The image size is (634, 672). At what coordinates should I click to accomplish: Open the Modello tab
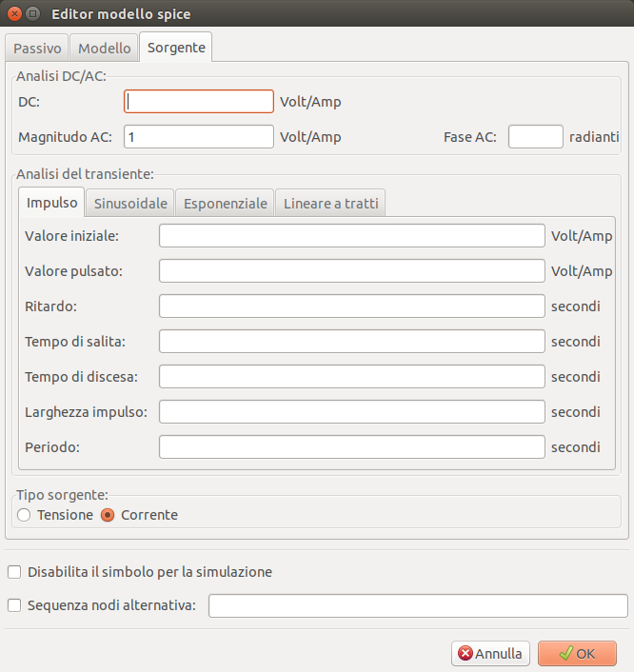click(105, 48)
